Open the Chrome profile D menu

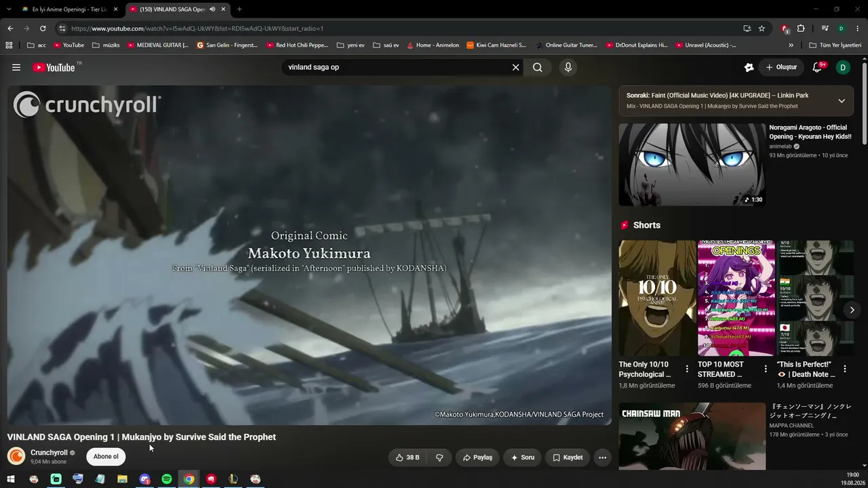click(x=841, y=28)
